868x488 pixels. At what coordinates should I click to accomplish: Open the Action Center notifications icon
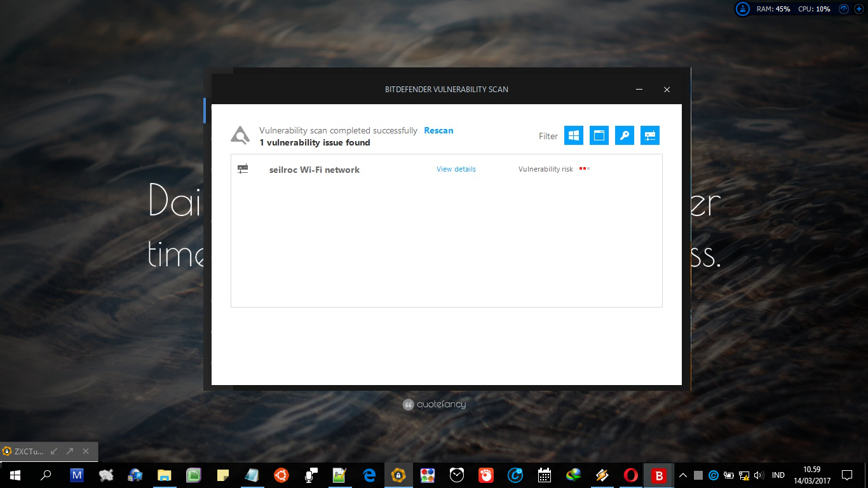coord(847,475)
